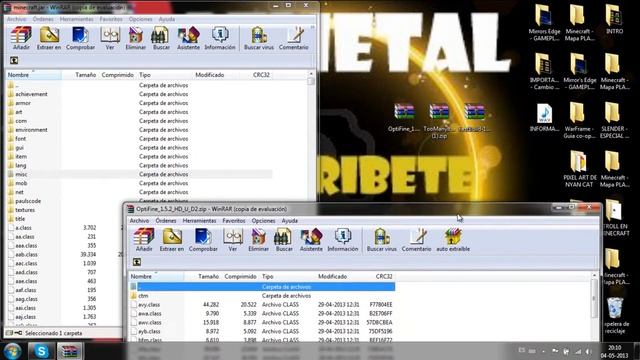The width and height of the screenshot is (640, 360).
Task: Open Opciones menu in OptiFine window
Action: point(263,220)
